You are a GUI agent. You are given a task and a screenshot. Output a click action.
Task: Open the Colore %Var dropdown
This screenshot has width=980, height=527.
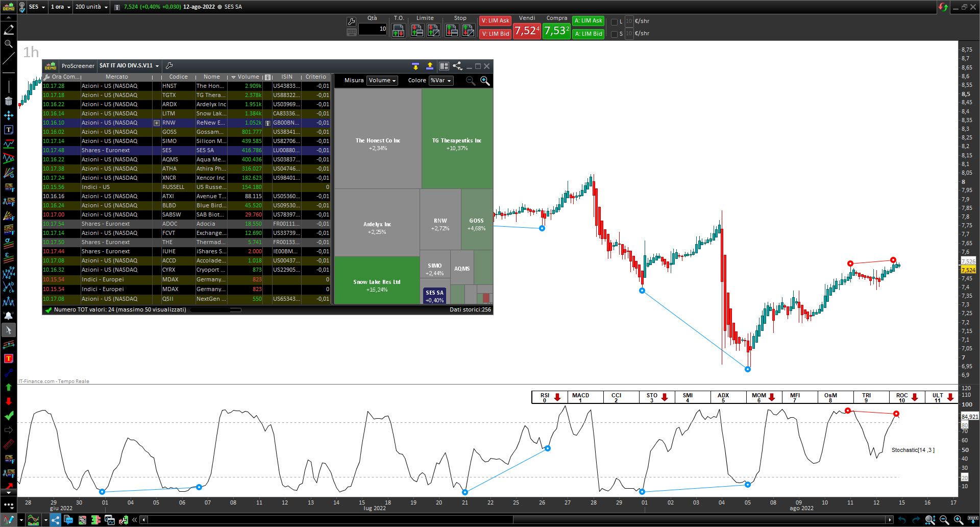click(x=441, y=81)
